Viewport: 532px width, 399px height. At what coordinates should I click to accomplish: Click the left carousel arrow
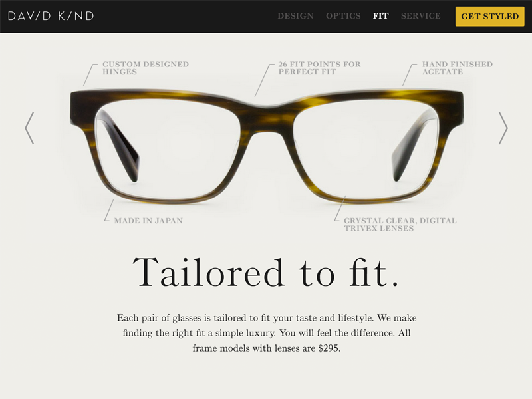29,128
